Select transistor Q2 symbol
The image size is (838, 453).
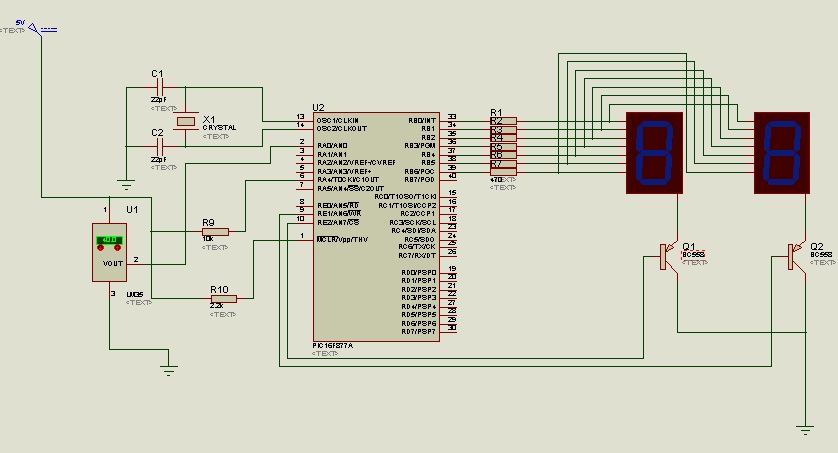[796, 257]
